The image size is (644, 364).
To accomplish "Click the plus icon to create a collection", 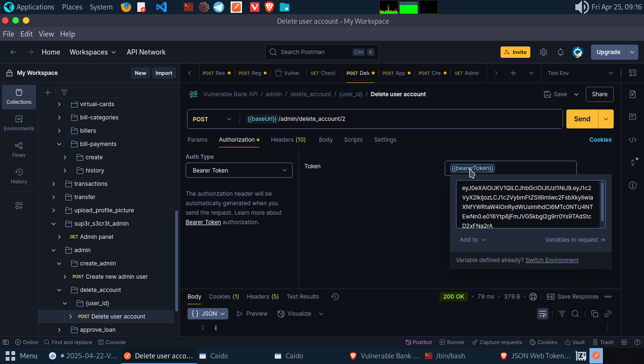I will tap(47, 92).
